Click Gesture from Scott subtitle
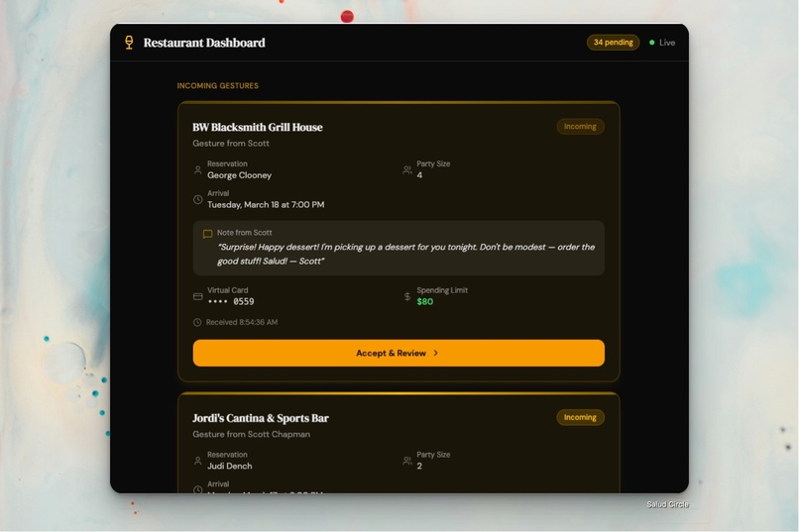Screen dimensions: 799x532 point(231,144)
